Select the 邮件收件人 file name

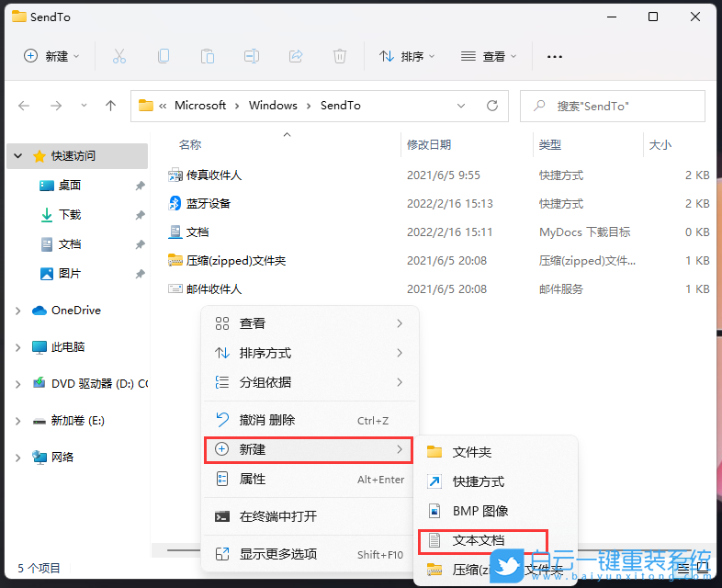[x=214, y=289]
